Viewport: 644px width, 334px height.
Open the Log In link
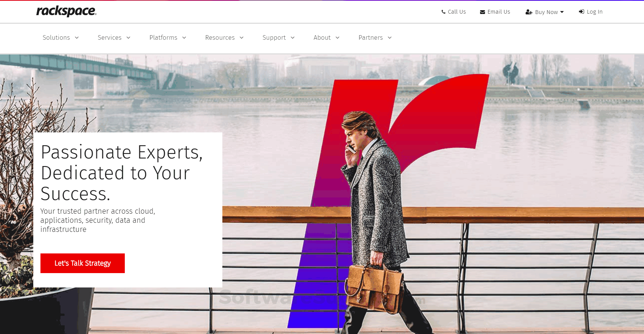click(595, 12)
